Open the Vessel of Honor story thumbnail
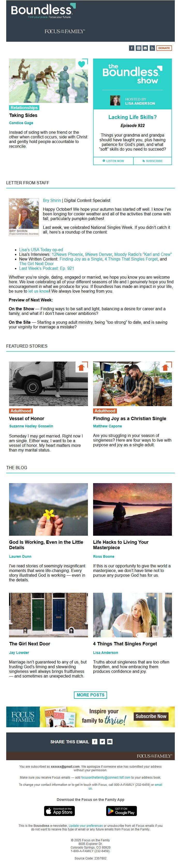181x868 pixels. point(48,384)
